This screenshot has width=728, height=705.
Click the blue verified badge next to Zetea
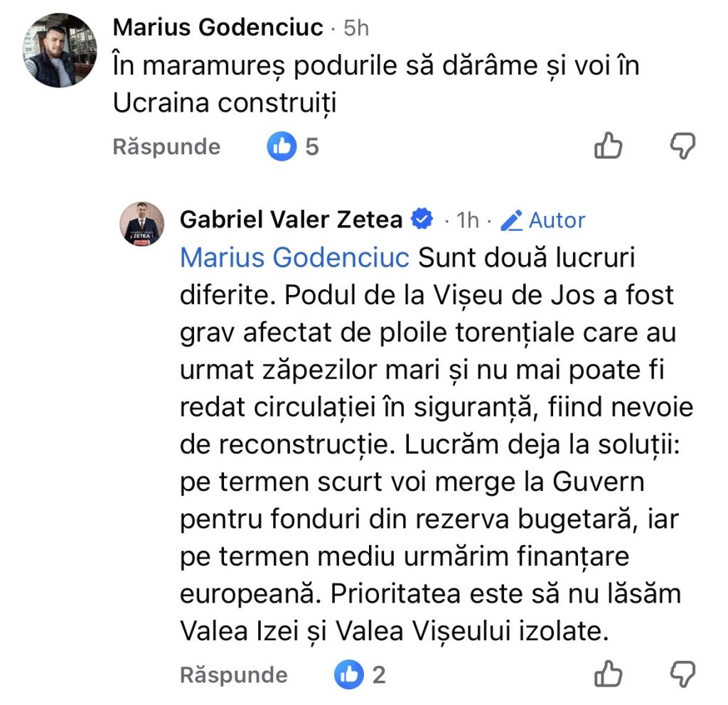pyautogui.click(x=422, y=220)
